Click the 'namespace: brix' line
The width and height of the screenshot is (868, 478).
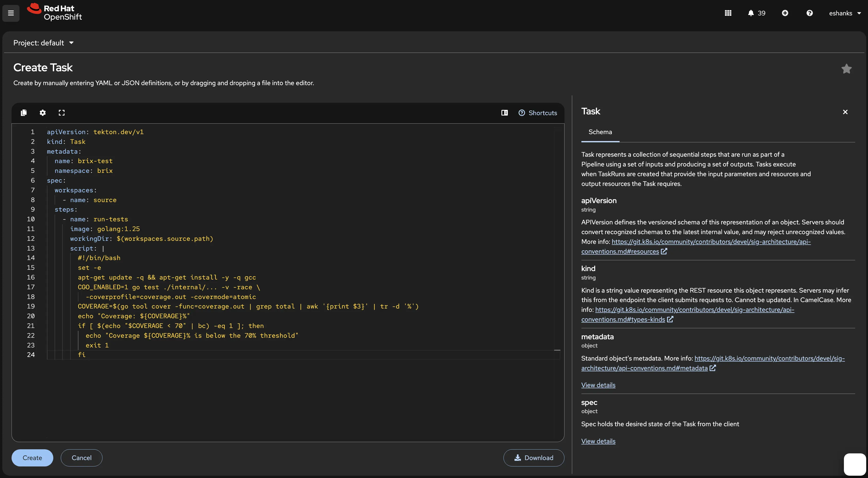(84, 171)
